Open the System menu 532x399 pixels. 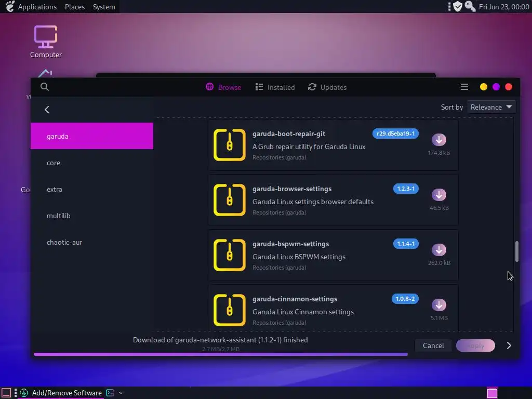[x=104, y=7]
